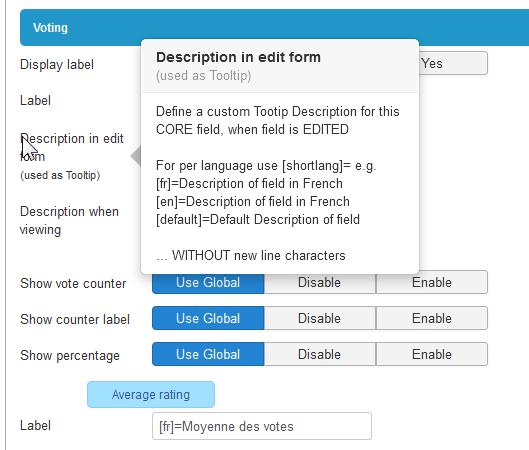Set Show percentage to Enable
The width and height of the screenshot is (529, 450).
coord(431,354)
